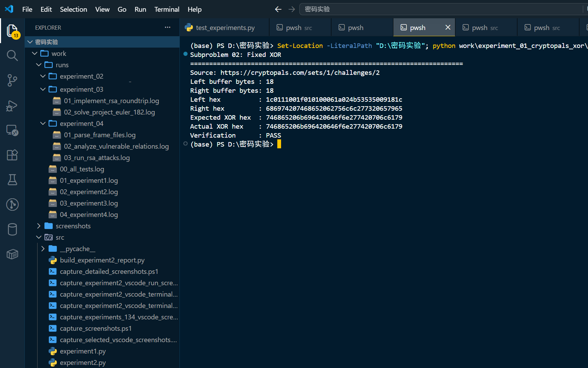The image size is (588, 368).
Task: Open the Run and Debug icon
Action: click(x=12, y=105)
